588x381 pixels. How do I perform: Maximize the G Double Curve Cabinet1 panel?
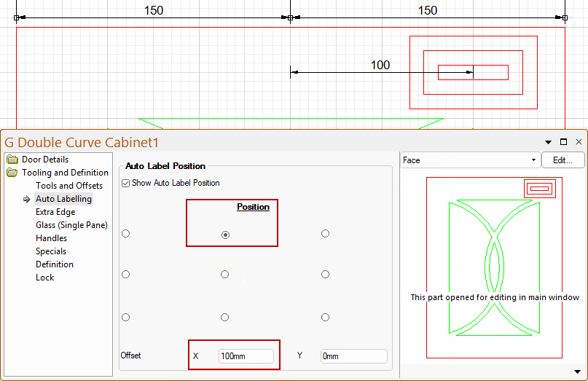tap(563, 142)
